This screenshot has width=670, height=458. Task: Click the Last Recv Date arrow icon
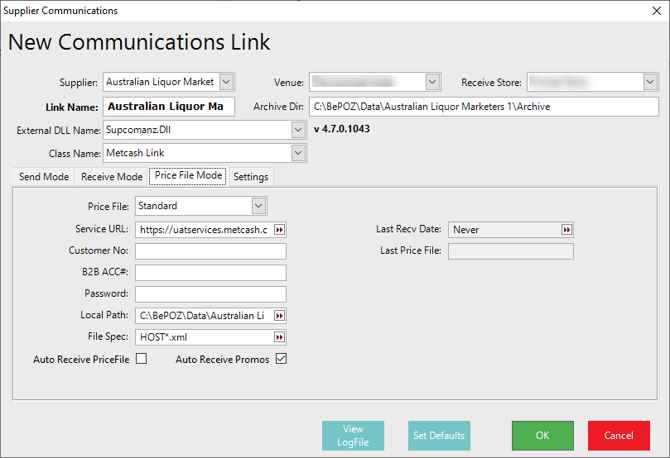(x=567, y=229)
